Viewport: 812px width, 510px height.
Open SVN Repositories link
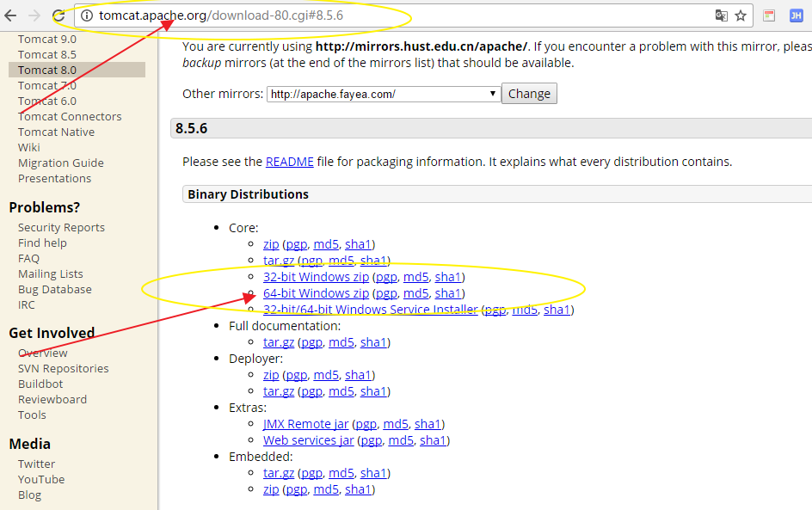click(x=63, y=369)
